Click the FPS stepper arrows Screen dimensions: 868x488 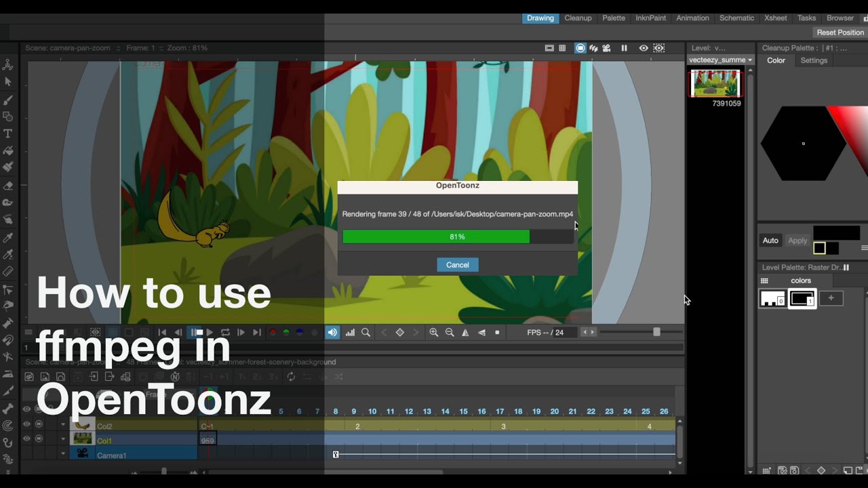pyautogui.click(x=589, y=332)
